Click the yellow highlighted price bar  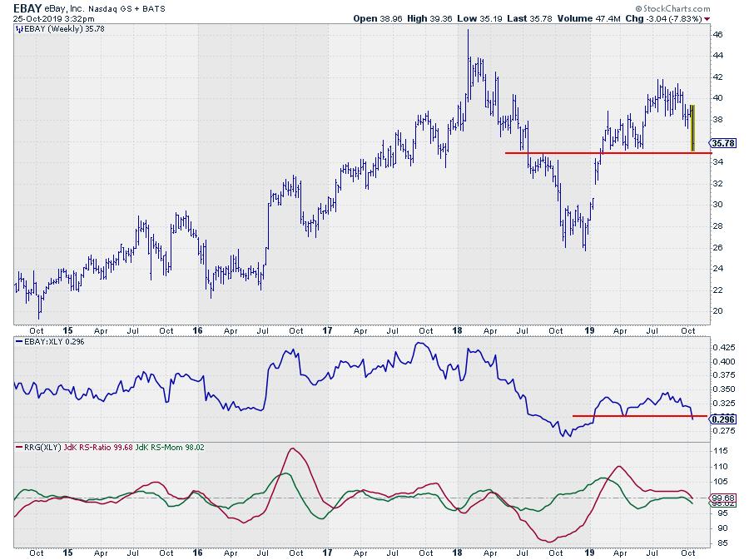coord(692,128)
